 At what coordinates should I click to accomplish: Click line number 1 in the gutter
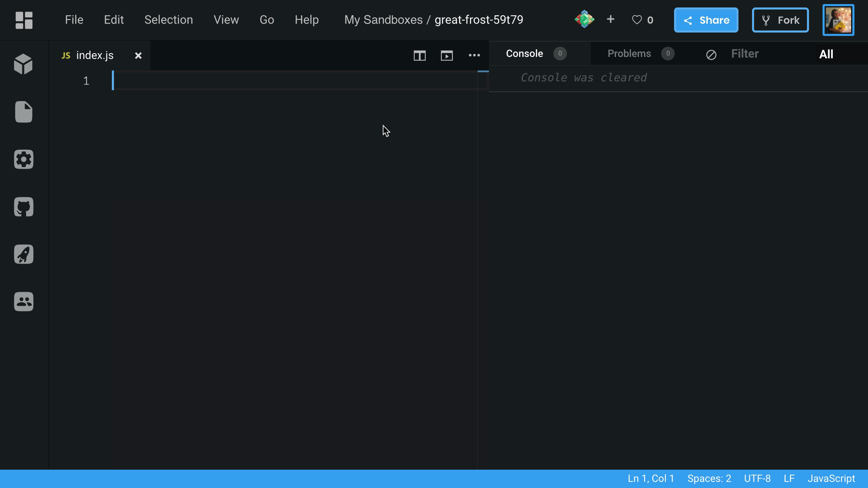click(86, 81)
